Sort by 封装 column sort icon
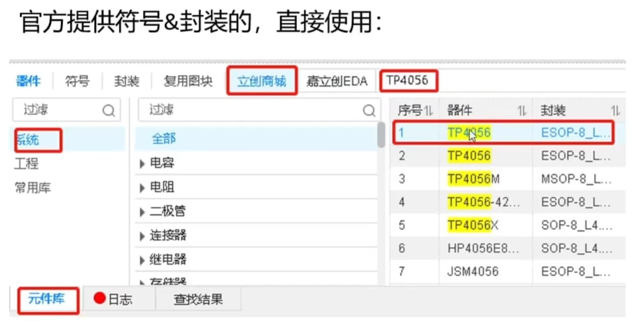Viewport: 644px width, 330px height. click(615, 111)
